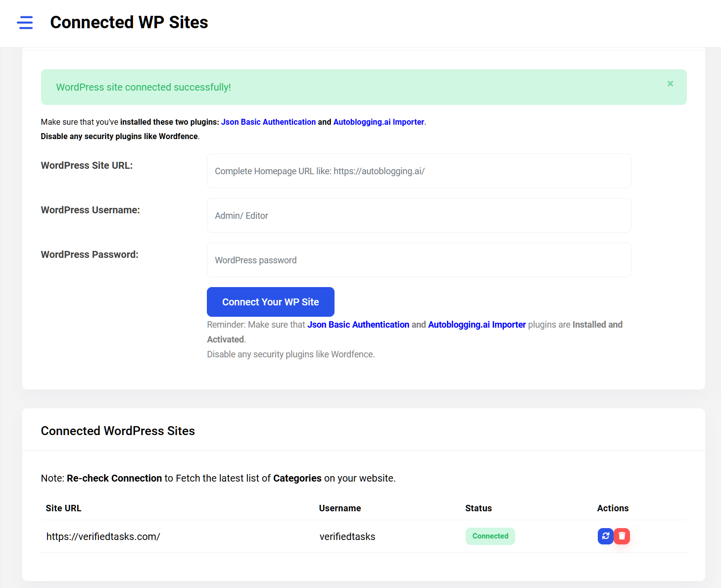Open the top Json Basic Authentication link

[268, 122]
